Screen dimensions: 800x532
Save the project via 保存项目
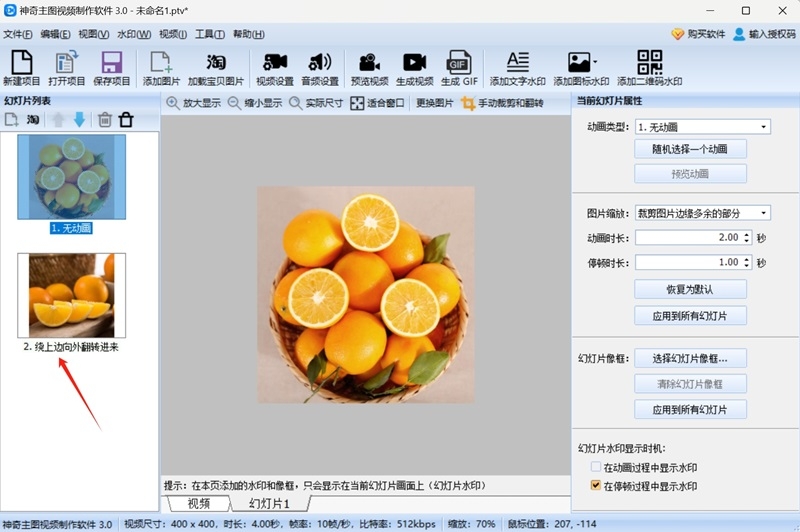pyautogui.click(x=111, y=67)
